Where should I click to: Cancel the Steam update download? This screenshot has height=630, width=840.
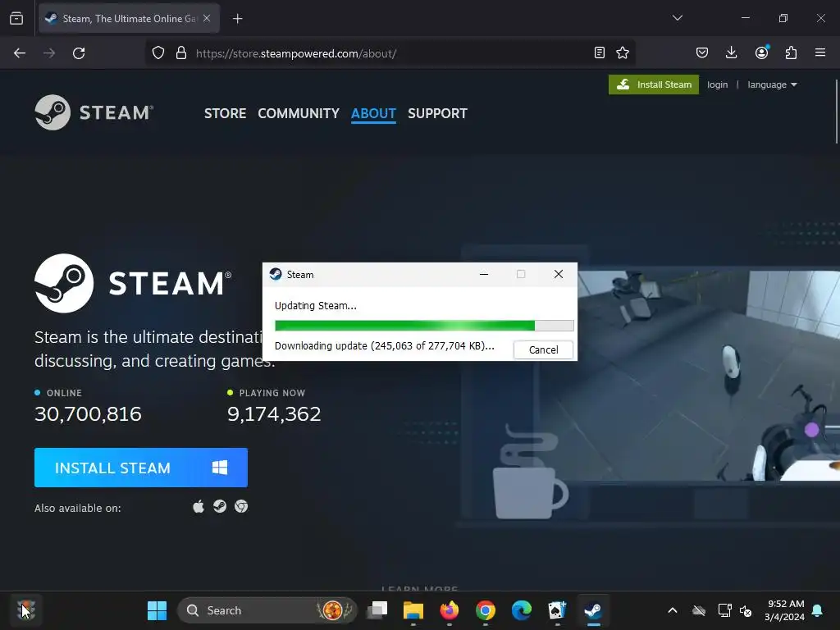pos(543,349)
